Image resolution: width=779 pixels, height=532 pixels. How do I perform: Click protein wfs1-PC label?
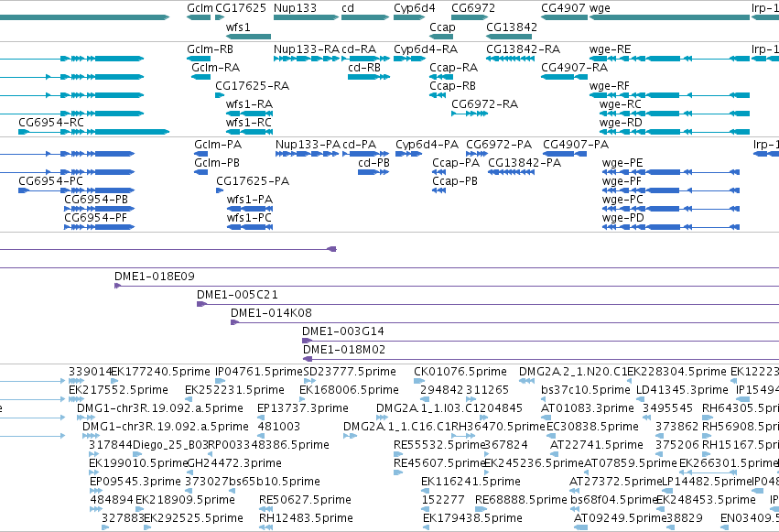pyautogui.click(x=249, y=218)
